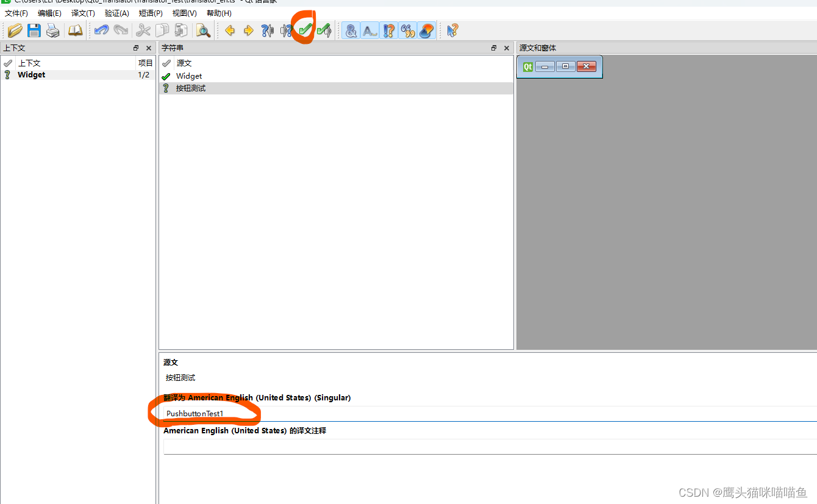Redo the last undone edit
Image resolution: width=817 pixels, height=504 pixels.
121,30
